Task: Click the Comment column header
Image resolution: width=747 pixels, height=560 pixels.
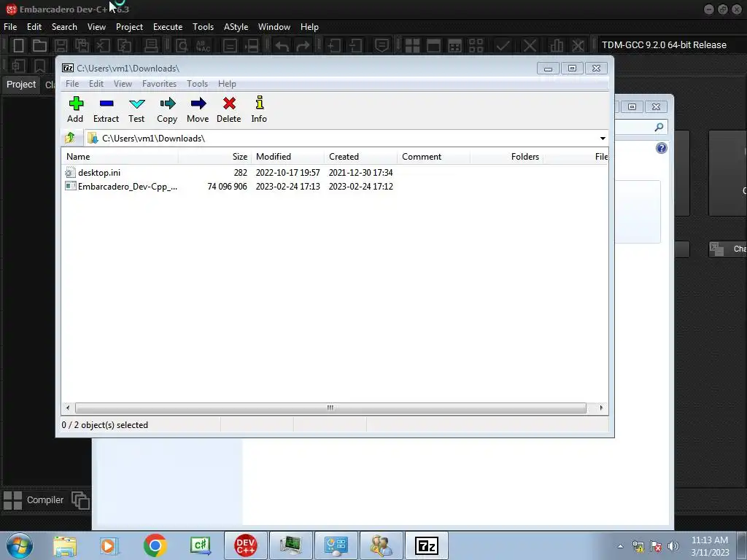Action: point(433,157)
